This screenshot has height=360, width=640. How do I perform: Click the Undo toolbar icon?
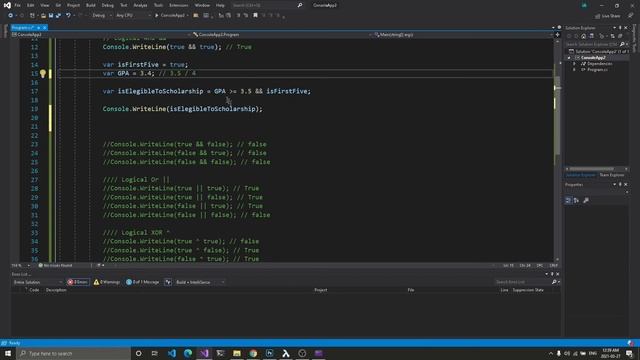[68, 16]
